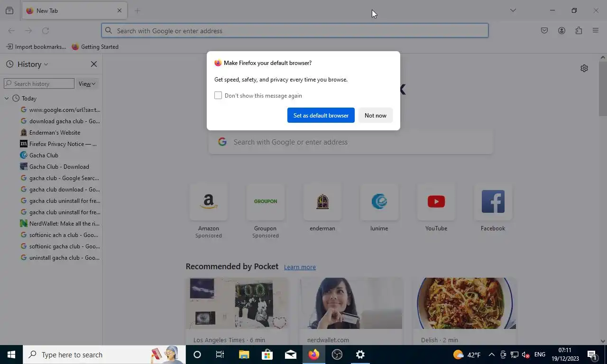Click Import bookmarks in bookmarks toolbar
The image size is (607, 364).
tap(37, 47)
